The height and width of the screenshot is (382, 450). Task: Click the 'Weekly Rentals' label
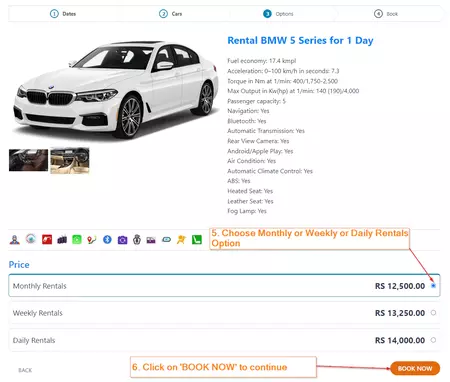point(38,313)
